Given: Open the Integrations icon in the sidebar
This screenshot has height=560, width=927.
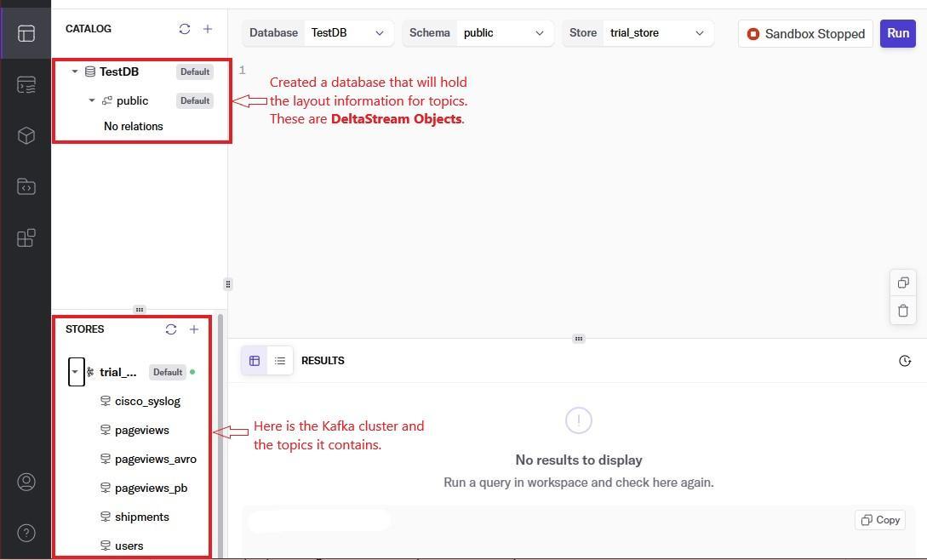Looking at the screenshot, I should point(26,237).
